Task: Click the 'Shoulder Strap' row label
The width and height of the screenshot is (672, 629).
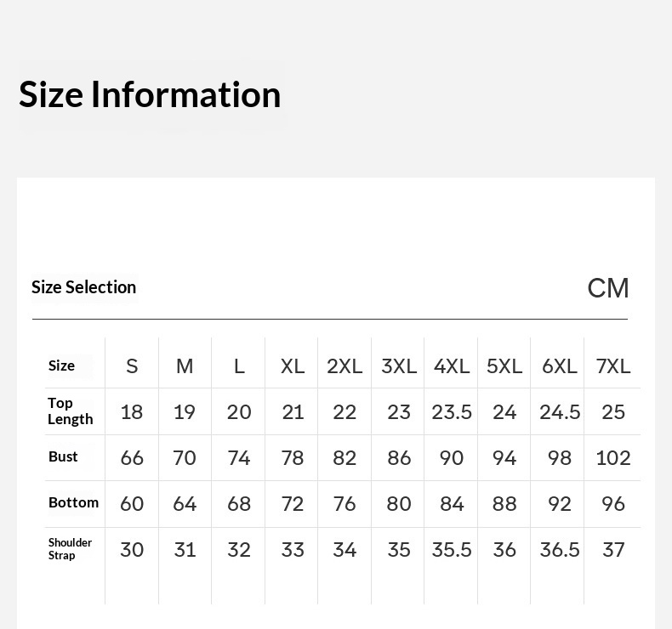Action: [x=70, y=549]
